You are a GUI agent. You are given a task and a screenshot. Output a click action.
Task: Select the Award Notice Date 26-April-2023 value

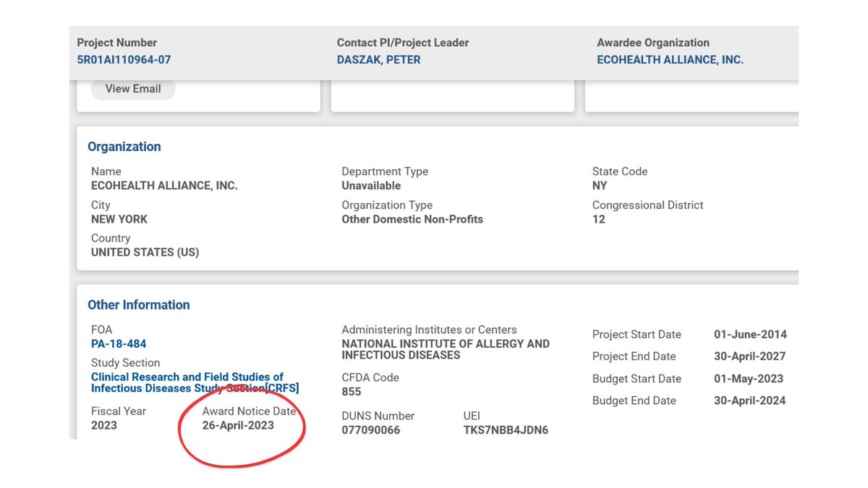(x=238, y=425)
